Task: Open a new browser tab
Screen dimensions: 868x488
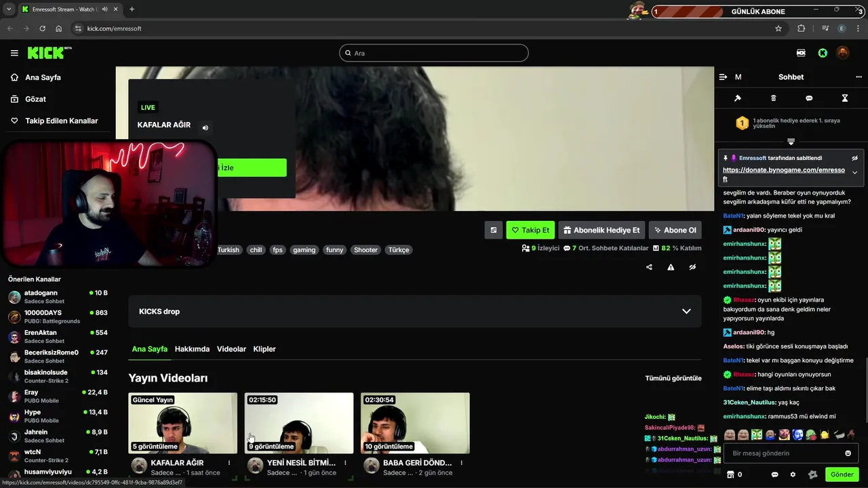Action: click(x=132, y=9)
